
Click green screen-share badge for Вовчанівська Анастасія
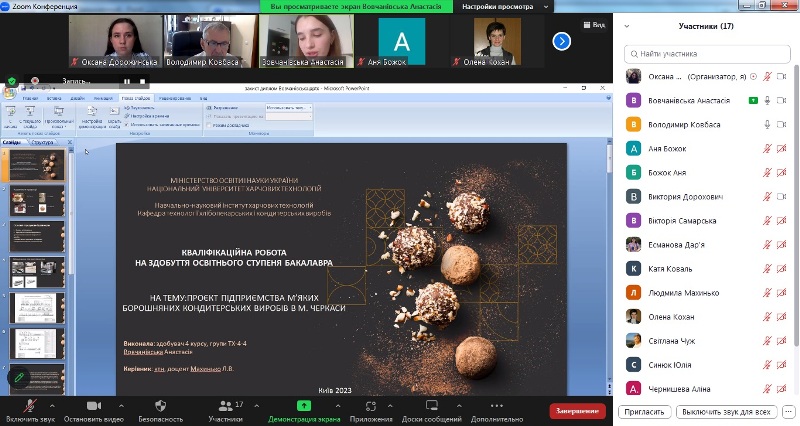753,101
